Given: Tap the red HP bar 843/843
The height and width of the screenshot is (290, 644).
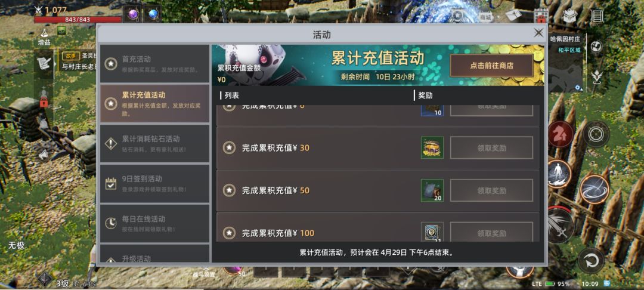Looking at the screenshot, I should click(78, 20).
